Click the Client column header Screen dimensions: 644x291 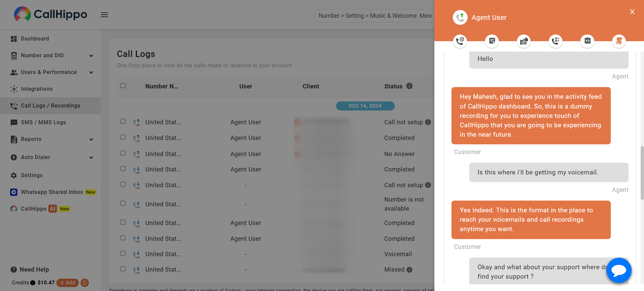311,86
